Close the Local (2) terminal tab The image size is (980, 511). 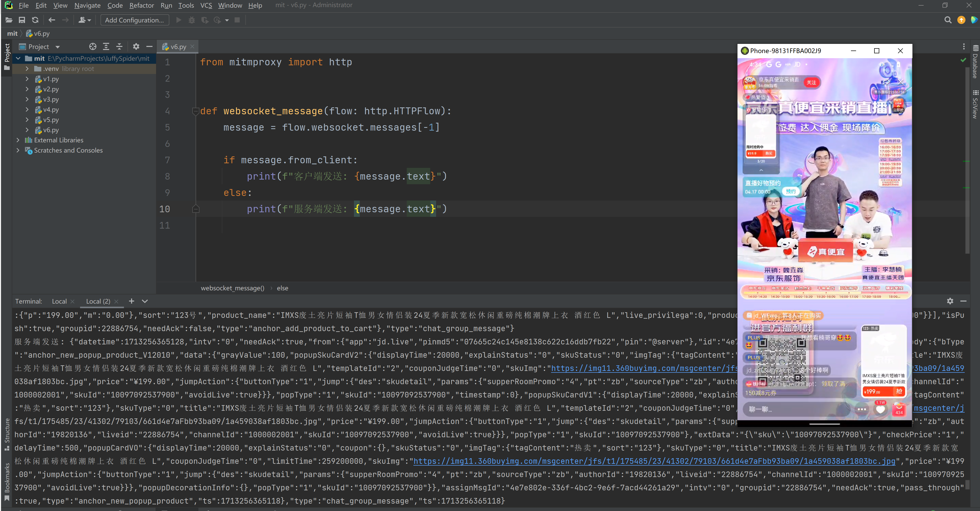coord(117,301)
